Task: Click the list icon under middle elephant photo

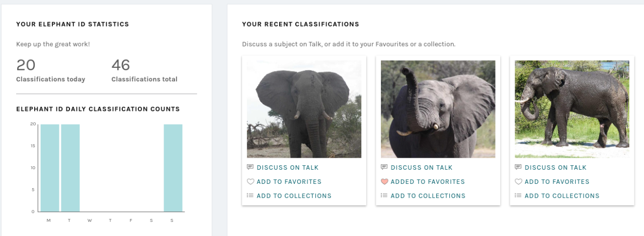Action: coord(384,196)
